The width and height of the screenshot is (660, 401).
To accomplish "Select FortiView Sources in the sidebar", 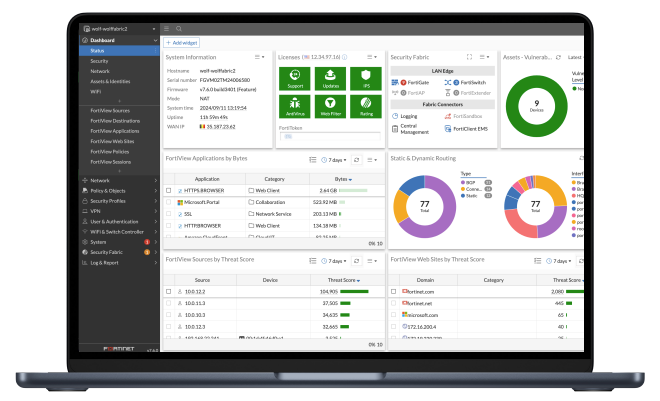I will pyautogui.click(x=110, y=111).
